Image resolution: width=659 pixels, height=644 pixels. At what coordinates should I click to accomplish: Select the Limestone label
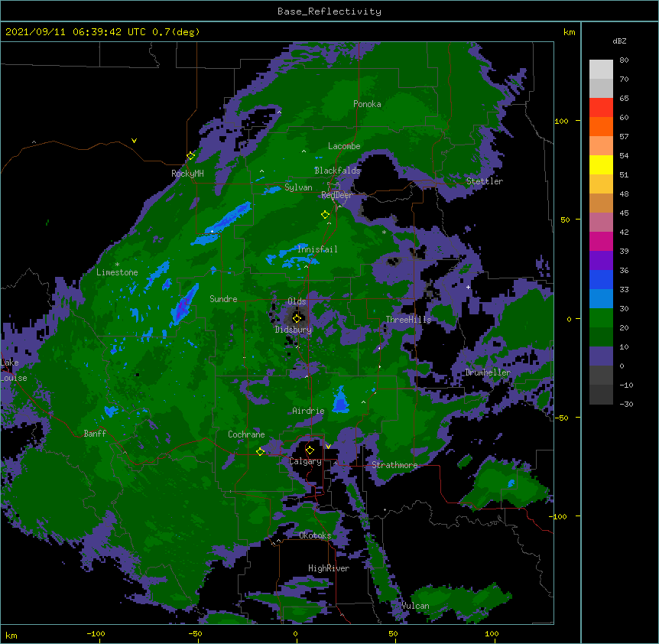pyautogui.click(x=117, y=272)
